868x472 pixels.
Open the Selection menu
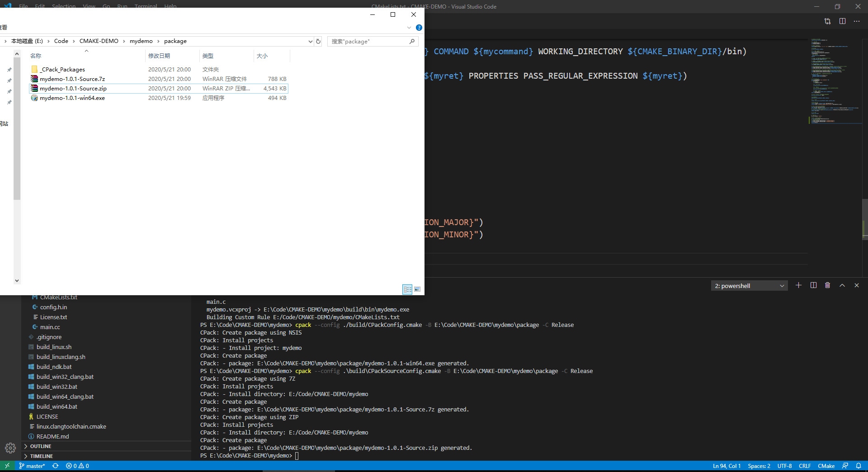(64, 6)
